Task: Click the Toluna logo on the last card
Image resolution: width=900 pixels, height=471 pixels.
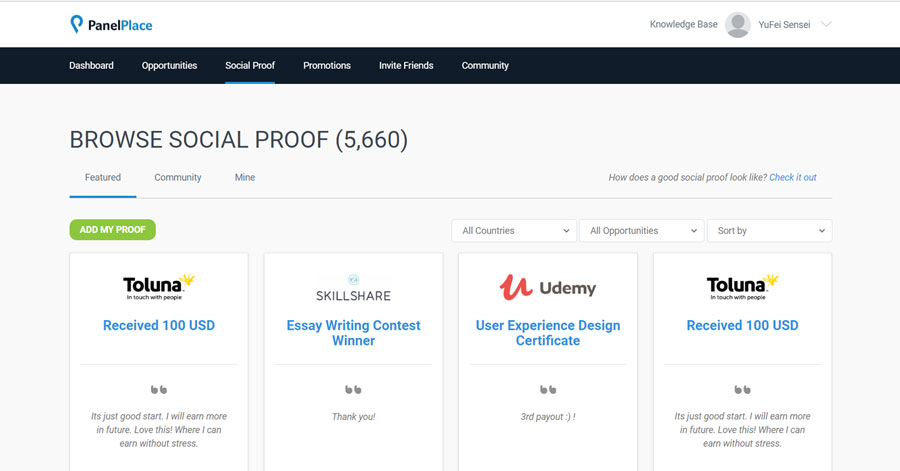Action: (742, 287)
